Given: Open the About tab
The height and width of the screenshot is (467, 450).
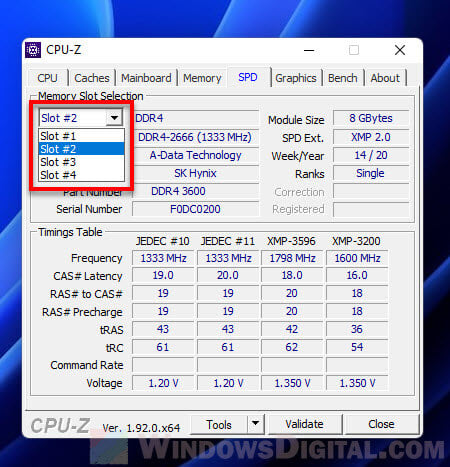Looking at the screenshot, I should pyautogui.click(x=385, y=78).
